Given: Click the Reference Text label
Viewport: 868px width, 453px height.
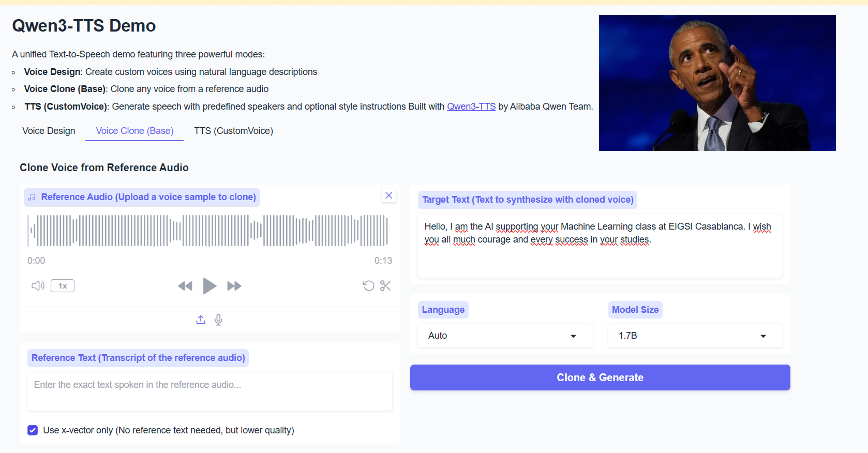Looking at the screenshot, I should tap(138, 358).
